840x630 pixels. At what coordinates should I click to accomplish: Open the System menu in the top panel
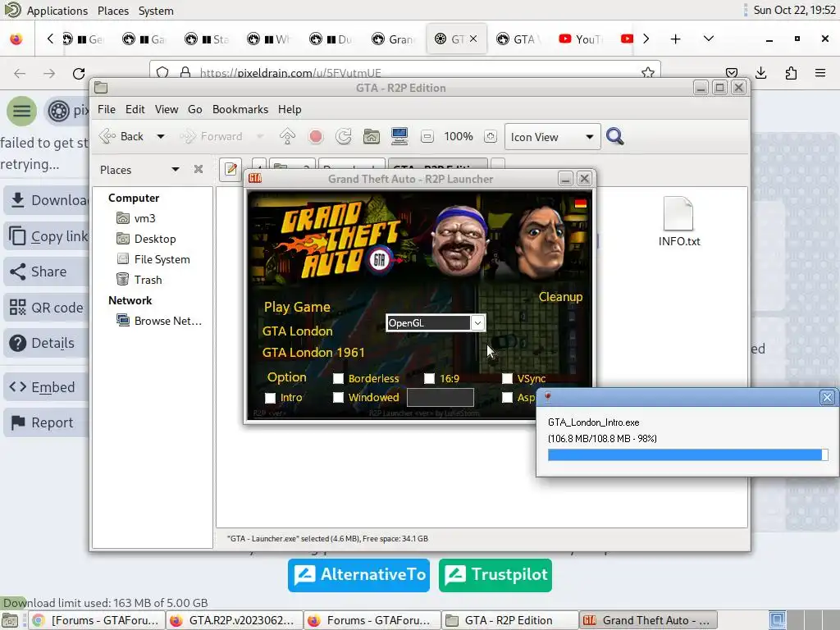pos(156,11)
